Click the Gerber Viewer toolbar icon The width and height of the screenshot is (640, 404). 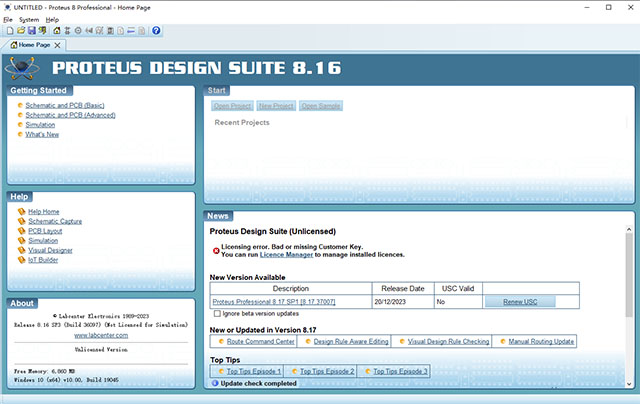pyautogui.click(x=100, y=31)
